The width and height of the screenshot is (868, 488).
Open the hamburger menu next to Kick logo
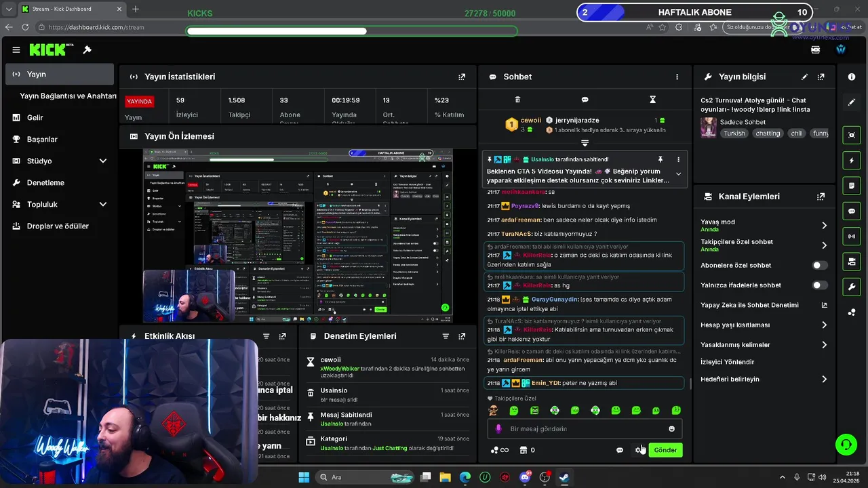16,49
